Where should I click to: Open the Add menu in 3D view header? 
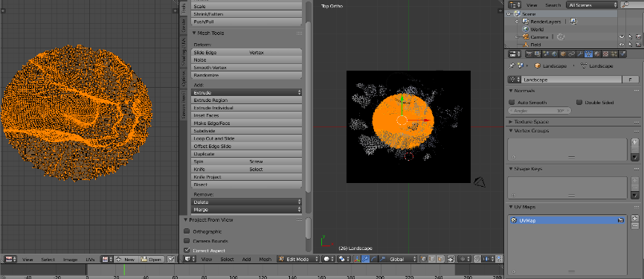coord(246,259)
